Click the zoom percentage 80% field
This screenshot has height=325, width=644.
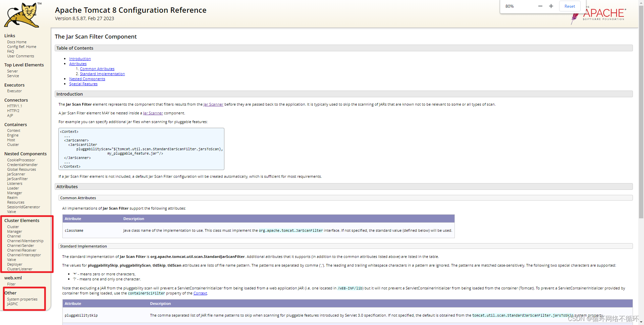tap(509, 6)
